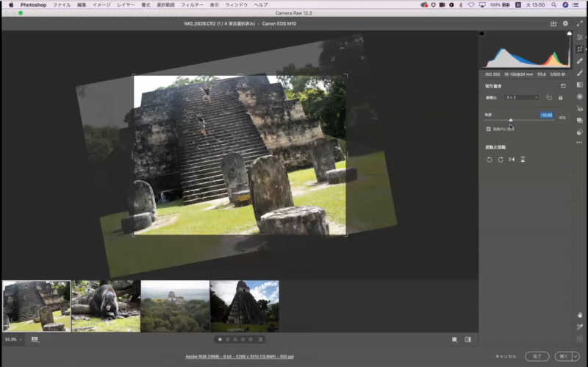The image size is (588, 367).
Task: Select the Spot Removal healing tool
Action: click(x=579, y=61)
